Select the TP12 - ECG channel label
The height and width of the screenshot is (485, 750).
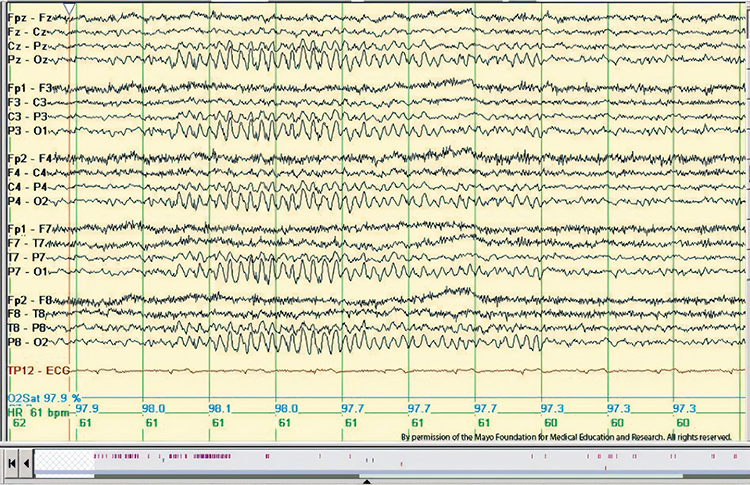(x=32, y=371)
